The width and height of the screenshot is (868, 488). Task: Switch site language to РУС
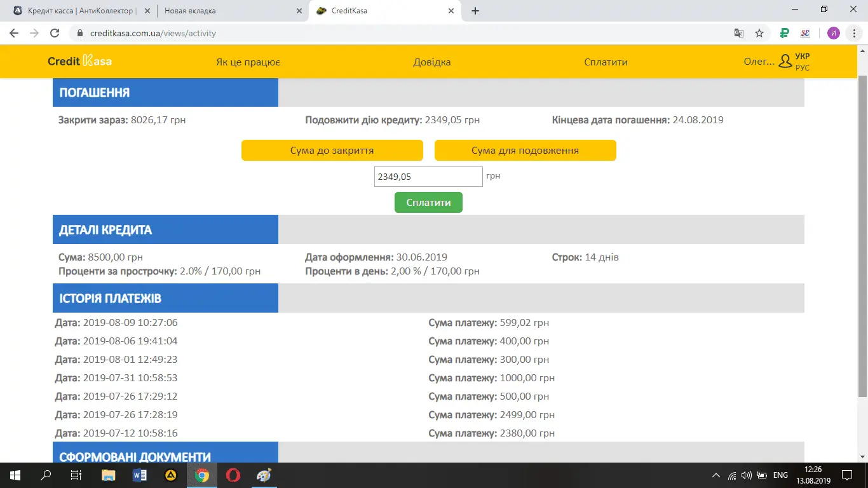click(803, 68)
